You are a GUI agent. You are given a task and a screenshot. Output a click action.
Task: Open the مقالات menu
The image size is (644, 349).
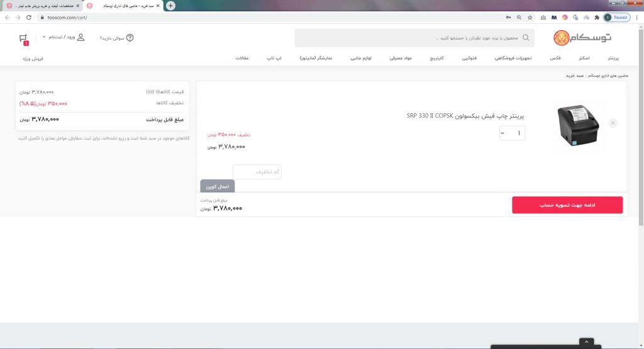(x=242, y=58)
